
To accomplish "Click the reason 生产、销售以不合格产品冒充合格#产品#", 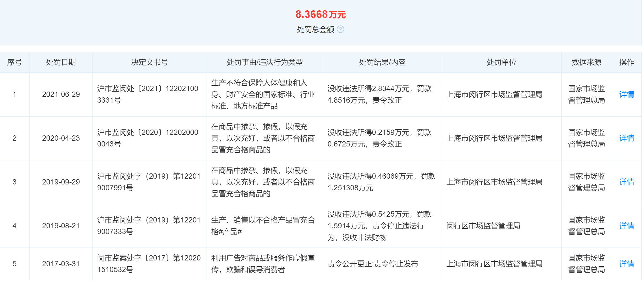I will point(263,226).
